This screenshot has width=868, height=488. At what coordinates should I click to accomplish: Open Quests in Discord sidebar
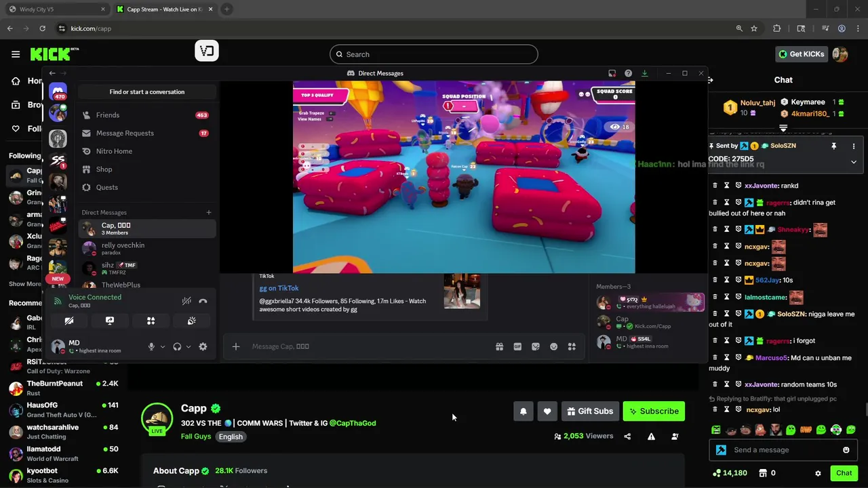pyautogui.click(x=146, y=188)
